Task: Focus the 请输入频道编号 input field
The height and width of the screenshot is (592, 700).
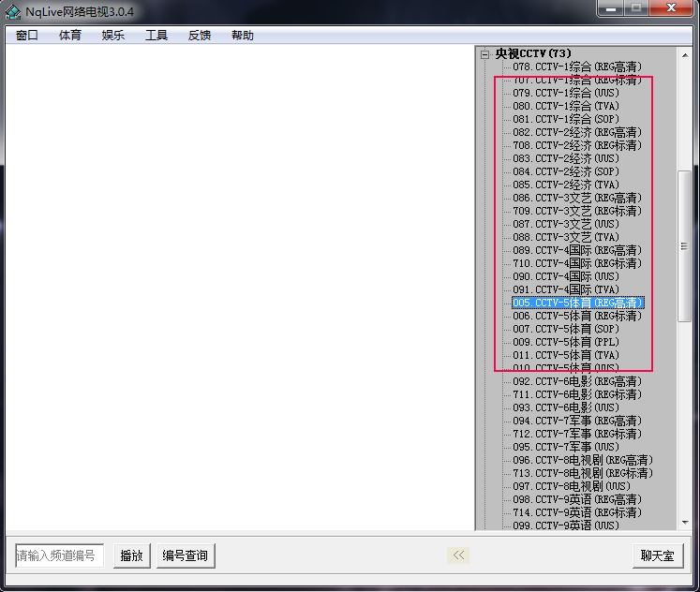Action: click(59, 555)
